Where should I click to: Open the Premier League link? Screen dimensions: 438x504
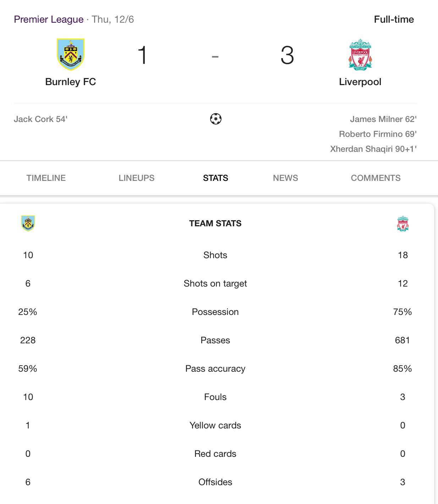pyautogui.click(x=49, y=20)
